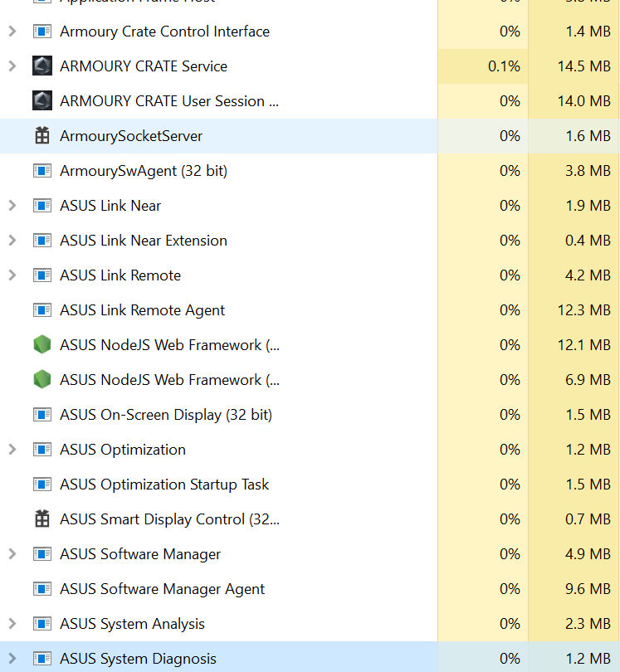This screenshot has height=672, width=620.
Task: Expand the ASUS System Diagnosis group
Action: [x=12, y=658]
